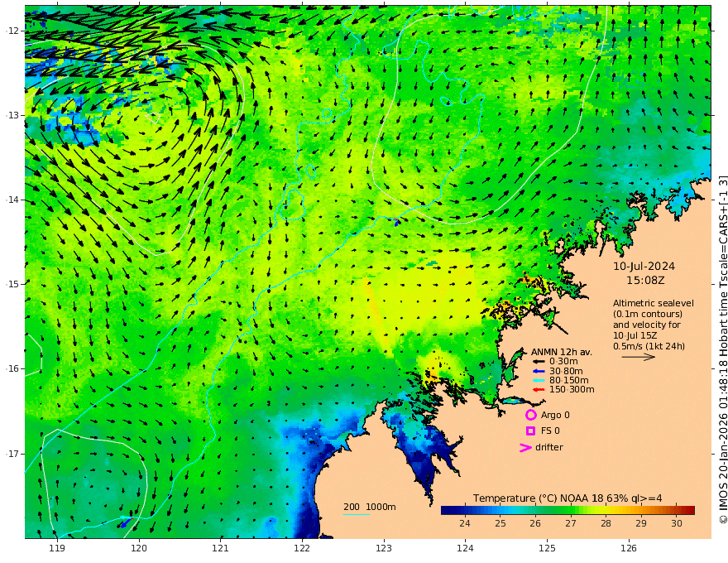Click the '10-Jul 15Z' caption line
Image resolution: width=728 pixels, height=563 pixels.
tap(635, 335)
